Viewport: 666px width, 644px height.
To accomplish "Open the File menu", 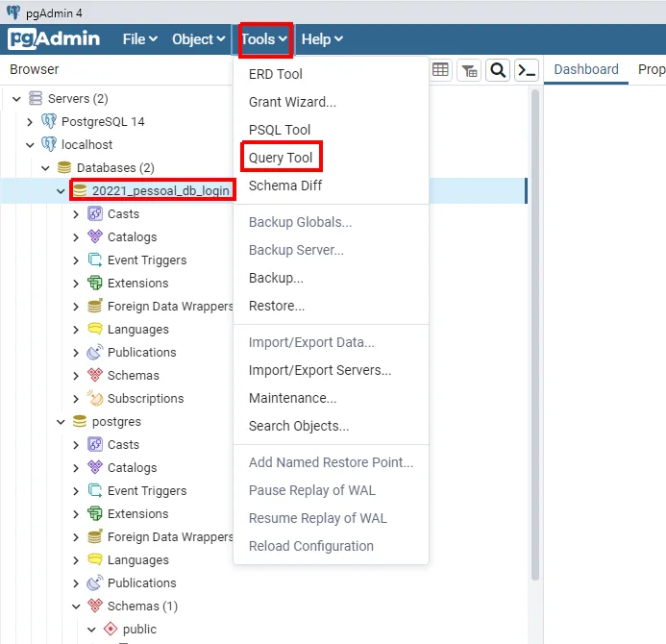I will coord(139,39).
